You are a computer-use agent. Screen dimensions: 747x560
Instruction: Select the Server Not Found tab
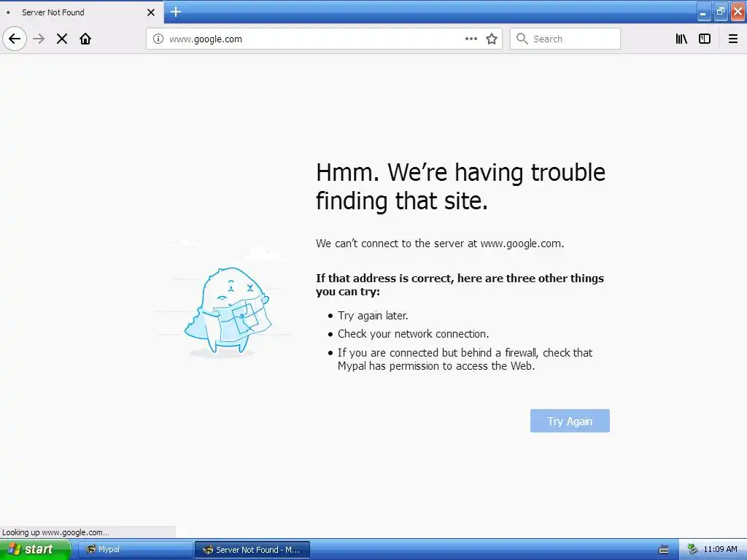[82, 12]
